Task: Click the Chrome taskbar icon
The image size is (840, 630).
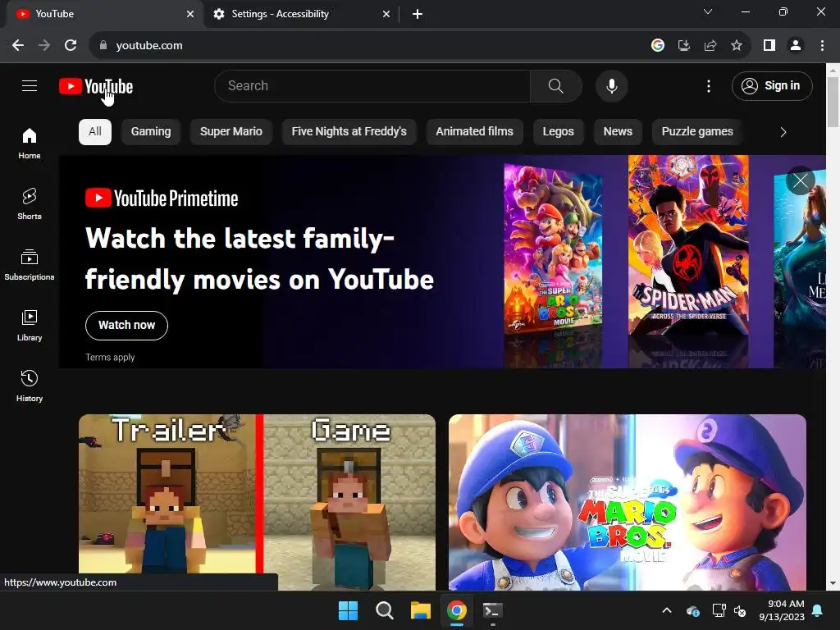Action: [x=456, y=610]
